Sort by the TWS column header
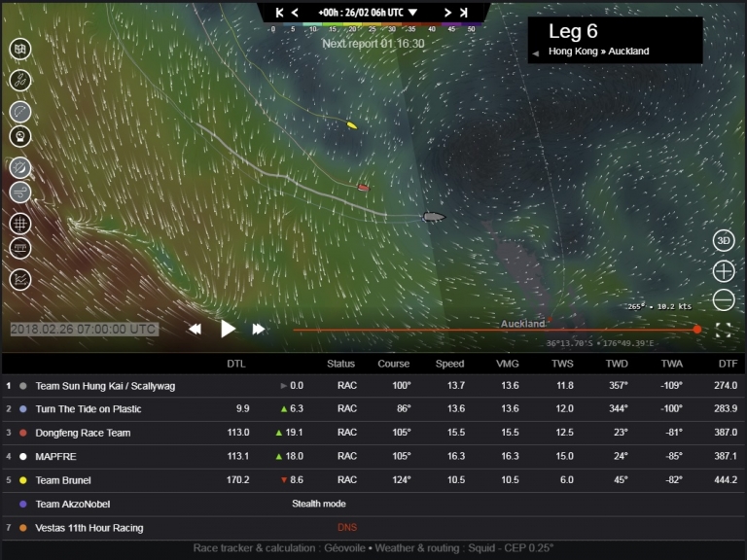 coord(562,364)
